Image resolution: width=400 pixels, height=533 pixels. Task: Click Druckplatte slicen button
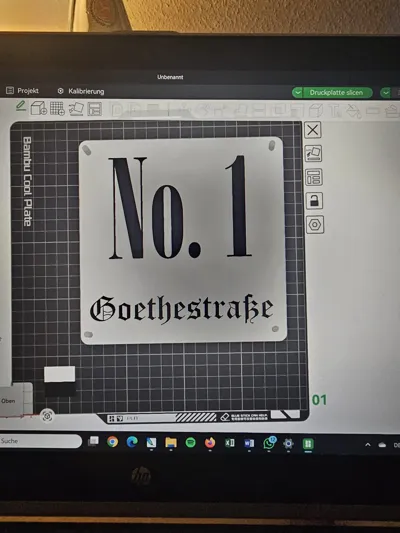[336, 92]
